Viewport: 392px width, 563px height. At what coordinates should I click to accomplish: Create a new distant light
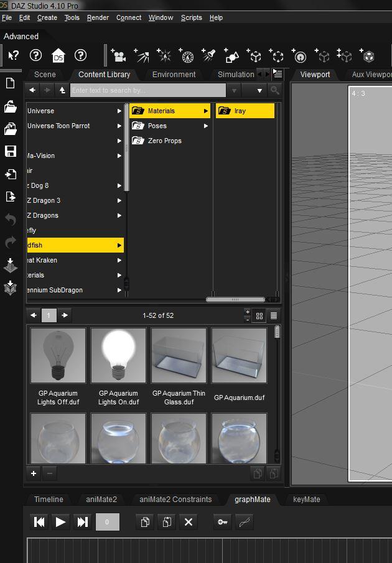[x=141, y=55]
